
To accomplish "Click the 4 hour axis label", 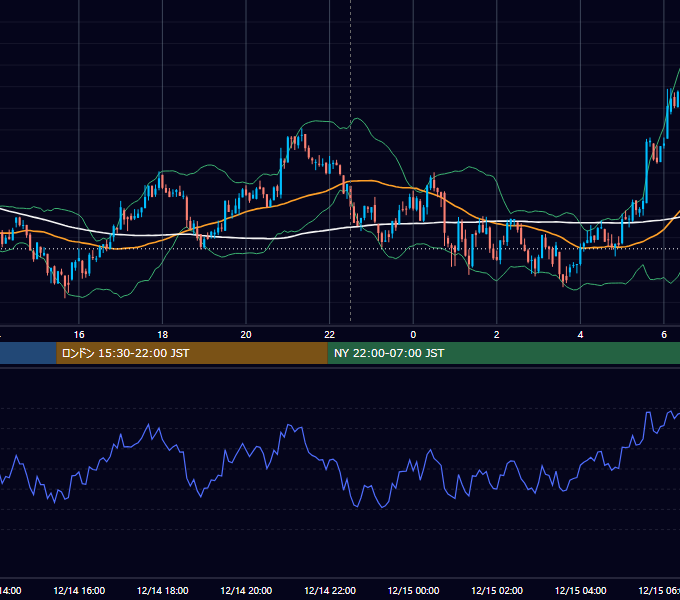I will (x=580, y=335).
